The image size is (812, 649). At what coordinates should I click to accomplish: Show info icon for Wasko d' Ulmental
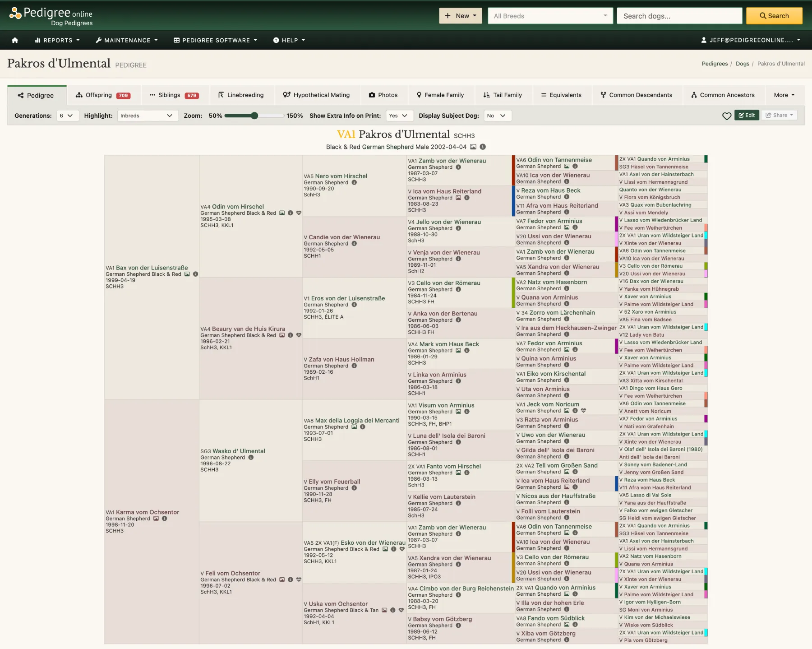pyautogui.click(x=251, y=457)
